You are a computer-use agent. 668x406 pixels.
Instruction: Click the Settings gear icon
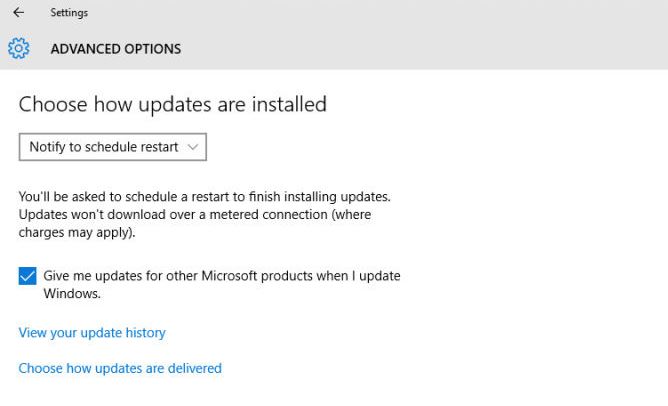[18, 48]
